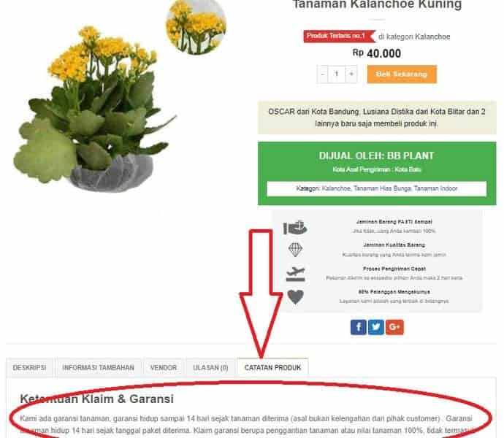This screenshot has width=504, height=438.
Task: Share product on Twitter icon
Action: pos(375,327)
